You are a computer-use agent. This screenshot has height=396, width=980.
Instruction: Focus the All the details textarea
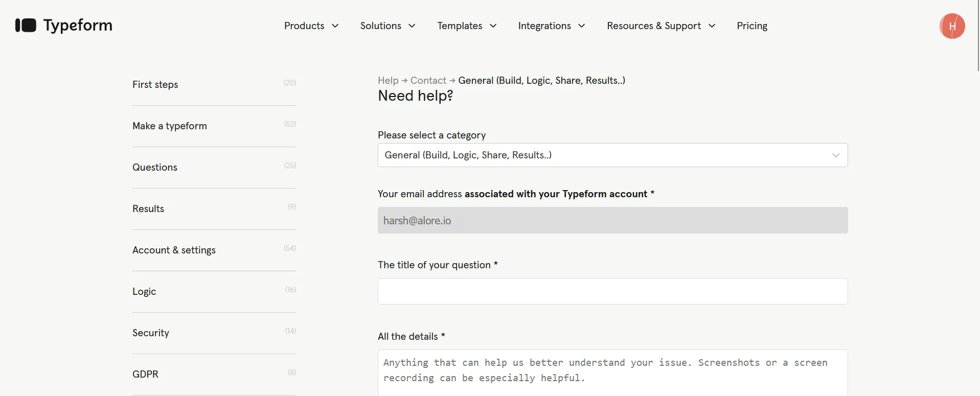(612, 372)
